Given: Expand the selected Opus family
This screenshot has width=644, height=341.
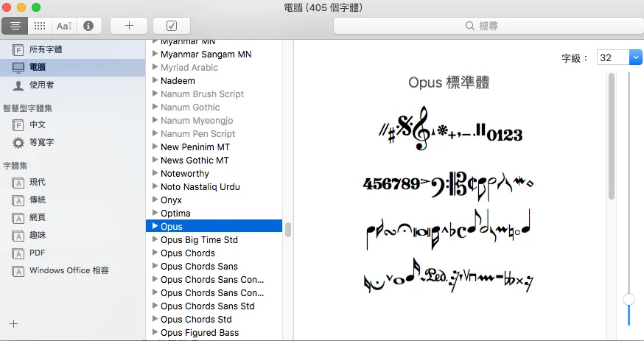Looking at the screenshot, I should coord(155,225).
